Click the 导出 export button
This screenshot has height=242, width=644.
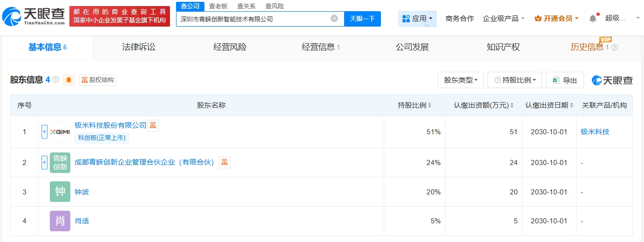pos(565,80)
